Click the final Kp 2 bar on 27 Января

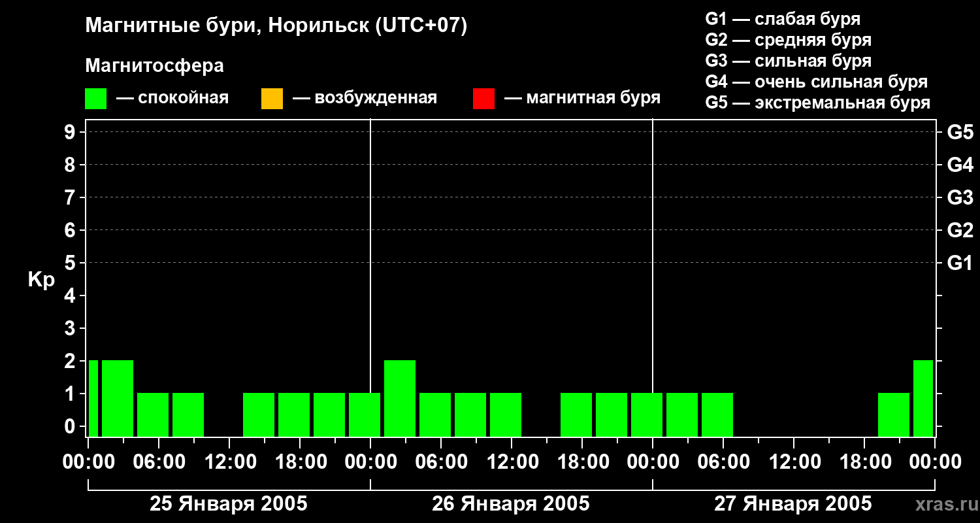(x=923, y=398)
